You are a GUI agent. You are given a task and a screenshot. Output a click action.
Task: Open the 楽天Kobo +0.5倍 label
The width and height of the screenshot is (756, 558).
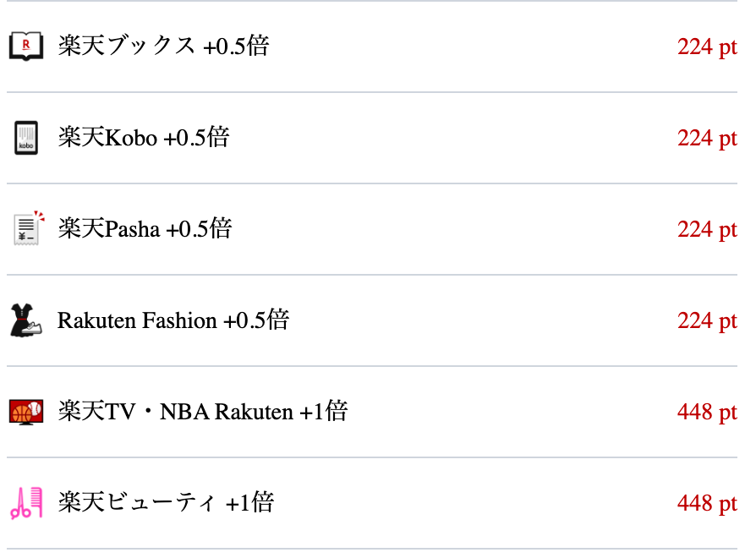pyautogui.click(x=144, y=137)
